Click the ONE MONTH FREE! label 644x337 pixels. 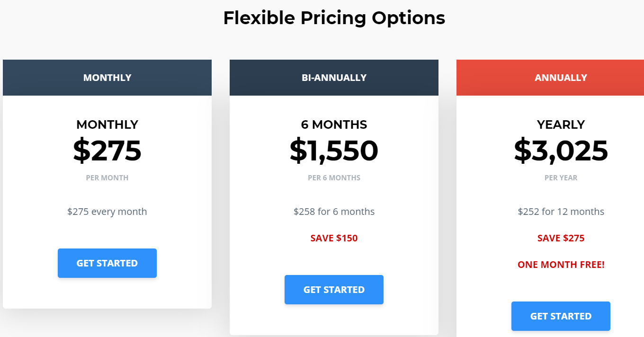(561, 265)
